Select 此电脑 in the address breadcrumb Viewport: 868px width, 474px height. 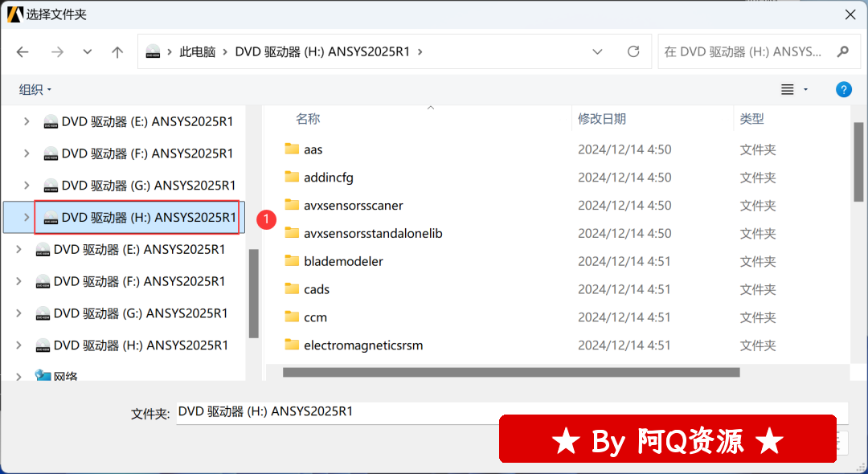(x=198, y=52)
